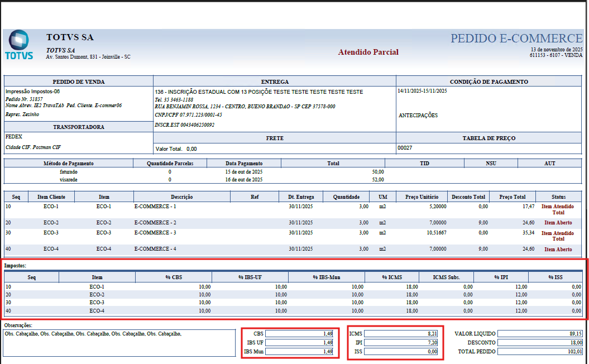Viewport: 589px width, 364px height.
Task: Click the 15 de out de 2025 payment date
Action: pyautogui.click(x=244, y=171)
